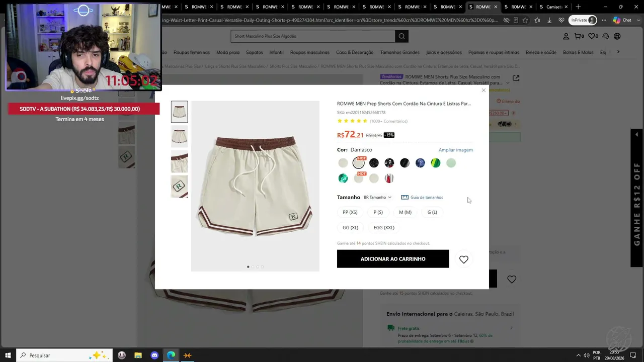
Task: Select the red and white swatch
Action: 389,178
